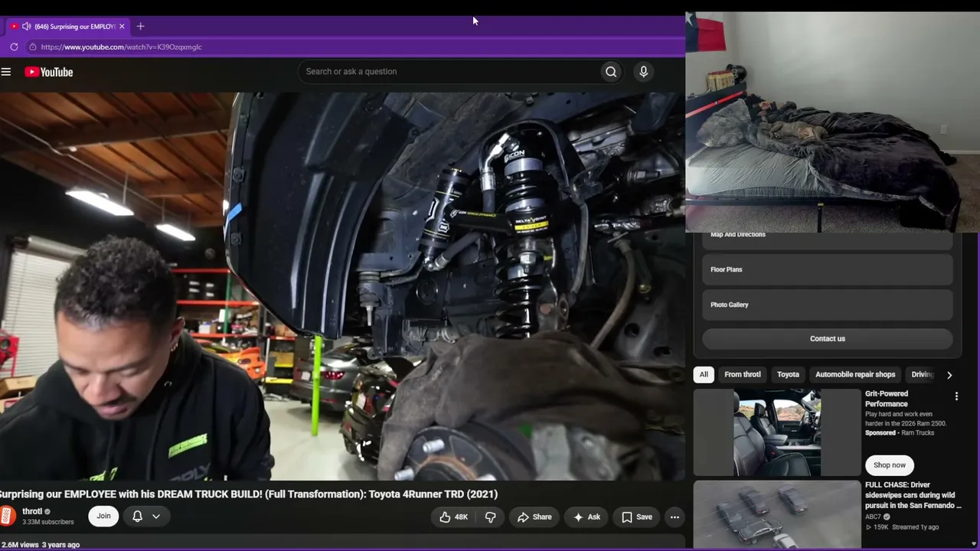This screenshot has height=551, width=980.
Task: Click the Ask button
Action: [x=587, y=517]
